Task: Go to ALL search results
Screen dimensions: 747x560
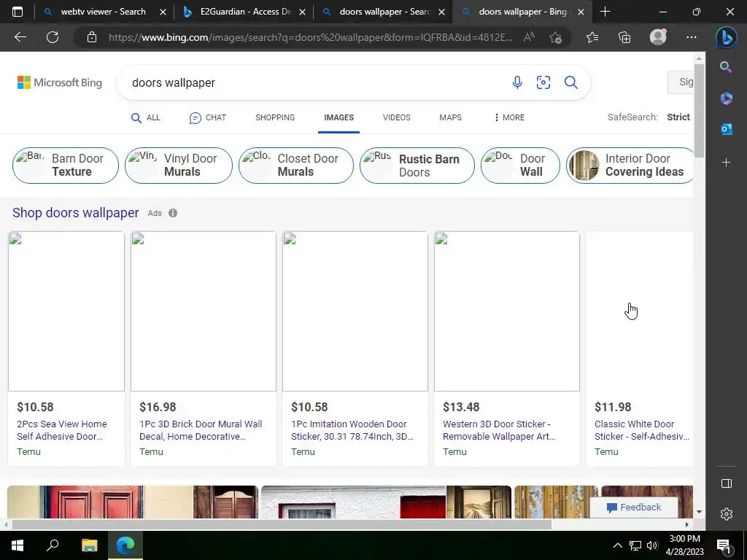Action: 145,117
